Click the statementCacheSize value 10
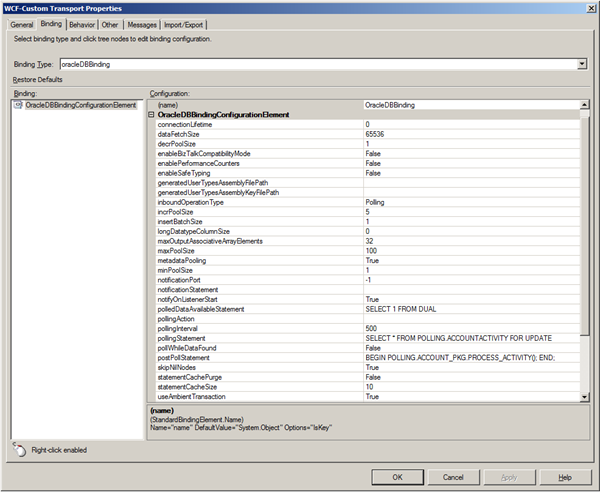 [x=471, y=387]
